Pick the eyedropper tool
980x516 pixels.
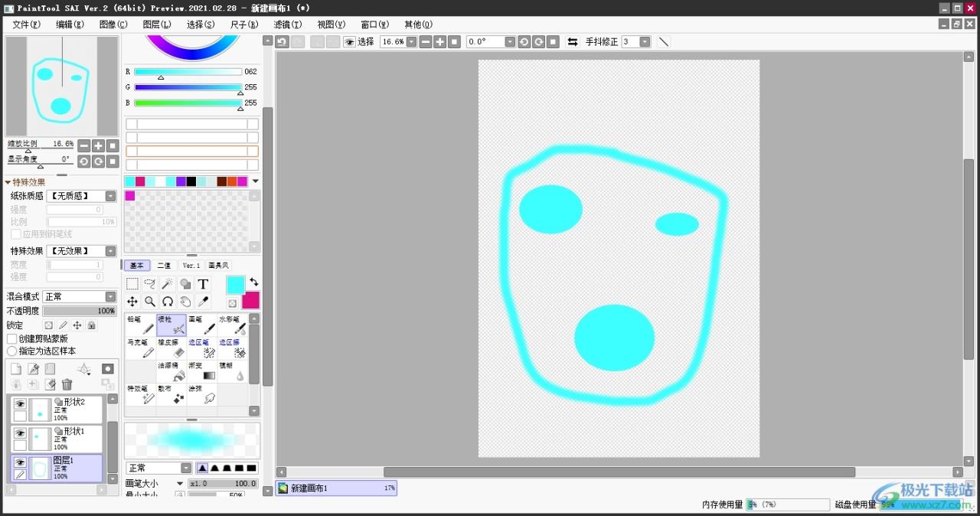point(203,302)
